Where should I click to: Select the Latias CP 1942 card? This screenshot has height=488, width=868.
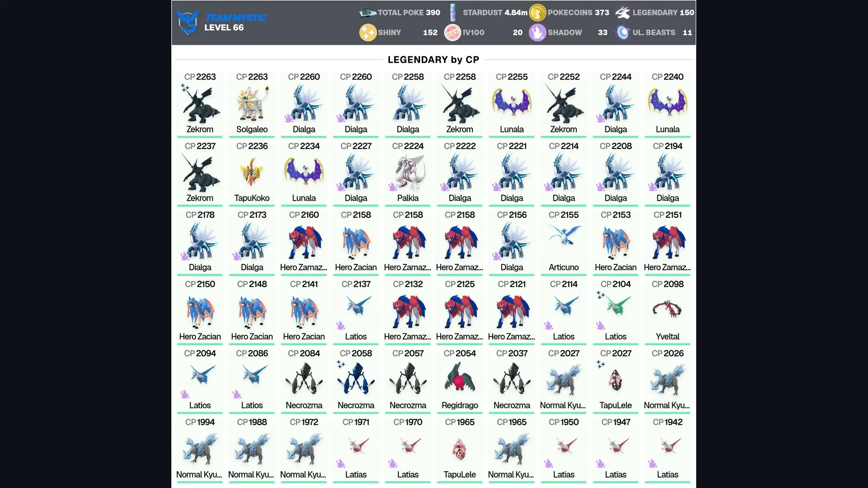pos(668,450)
